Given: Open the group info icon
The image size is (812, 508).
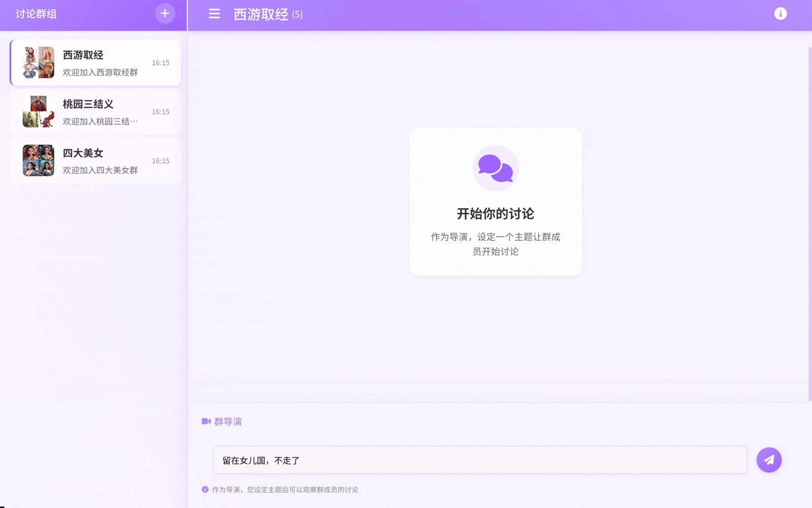Looking at the screenshot, I should point(781,14).
